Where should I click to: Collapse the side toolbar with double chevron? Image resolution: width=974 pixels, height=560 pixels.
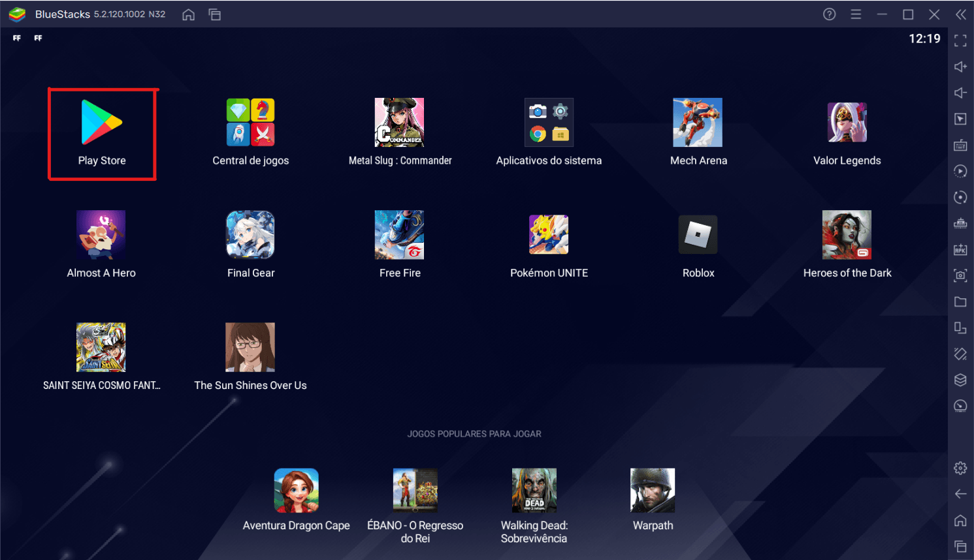[961, 14]
